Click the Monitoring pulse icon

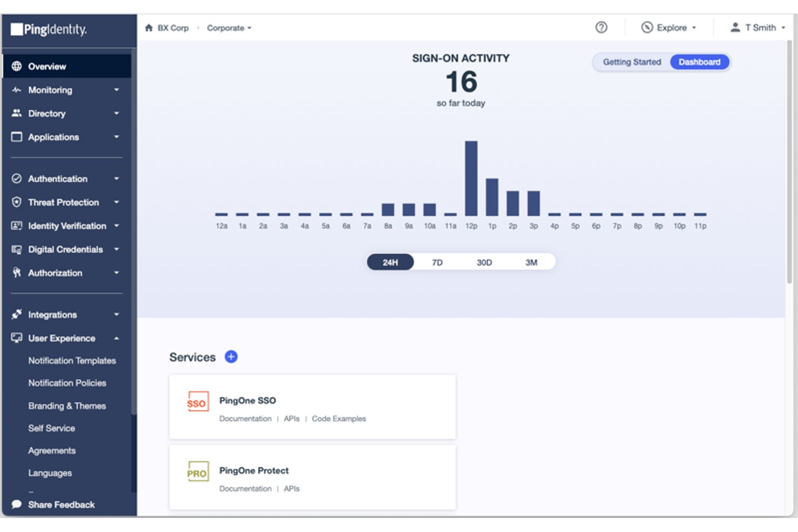[17, 90]
